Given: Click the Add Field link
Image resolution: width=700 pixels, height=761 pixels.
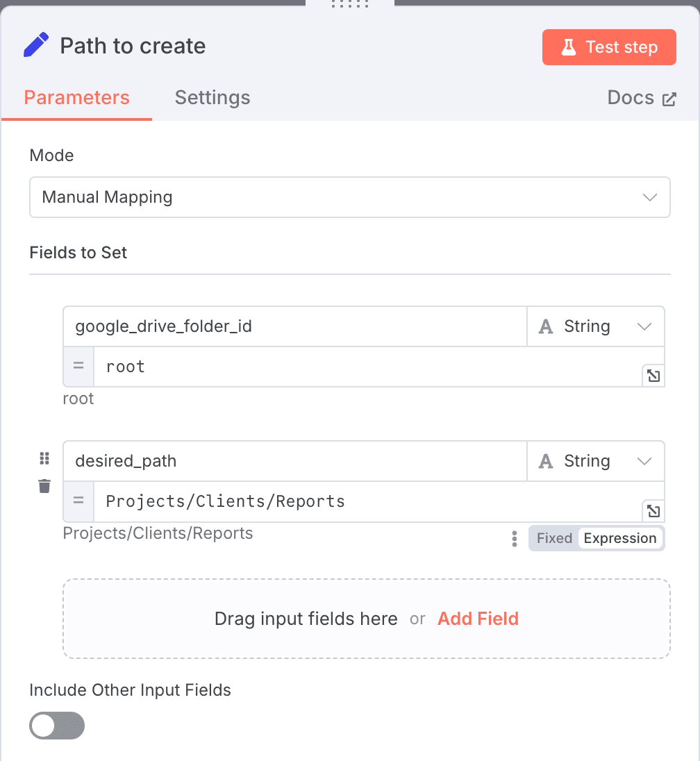Looking at the screenshot, I should point(478,619).
